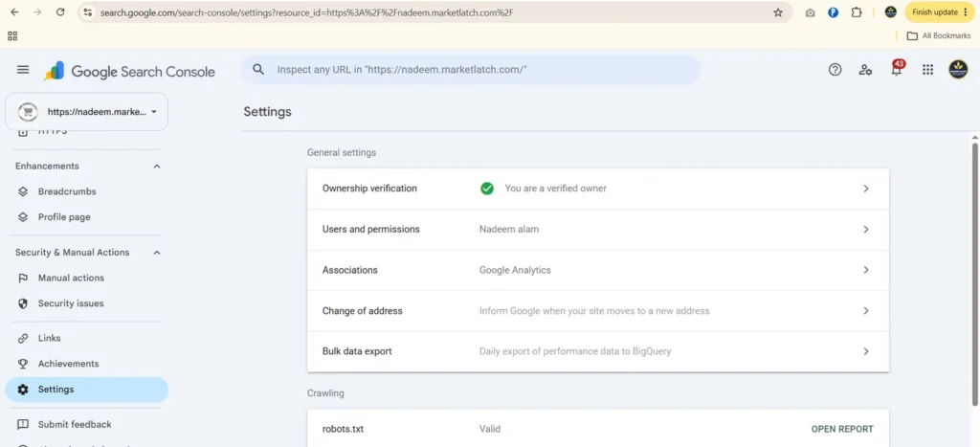
Task: Click the Chrome profile avatar in toolbar
Action: coord(891,11)
